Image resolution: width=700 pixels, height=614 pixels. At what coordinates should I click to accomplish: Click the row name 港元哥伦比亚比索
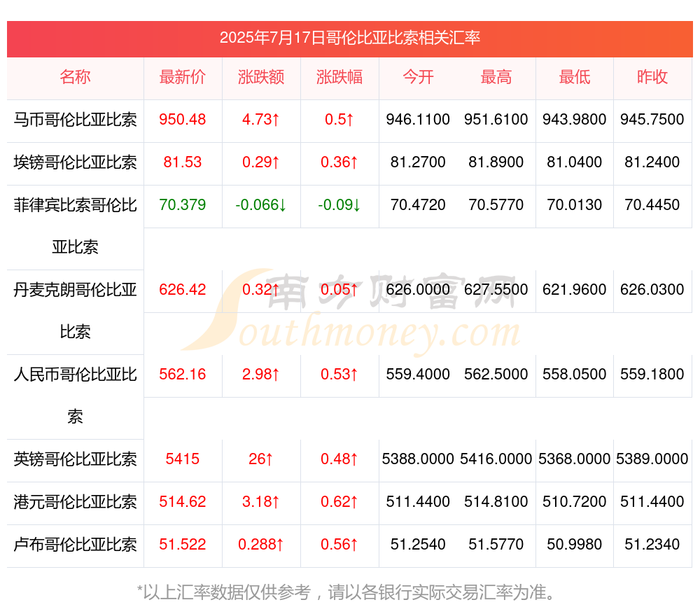pos(75,502)
